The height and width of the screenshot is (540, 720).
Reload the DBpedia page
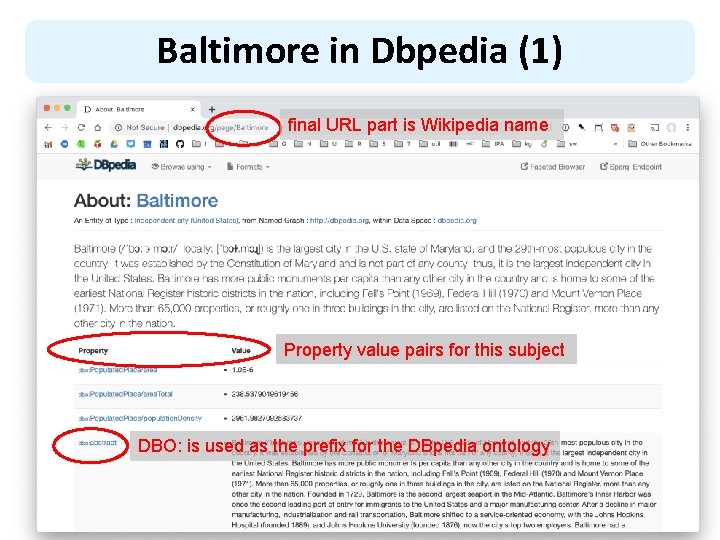tap(81, 127)
